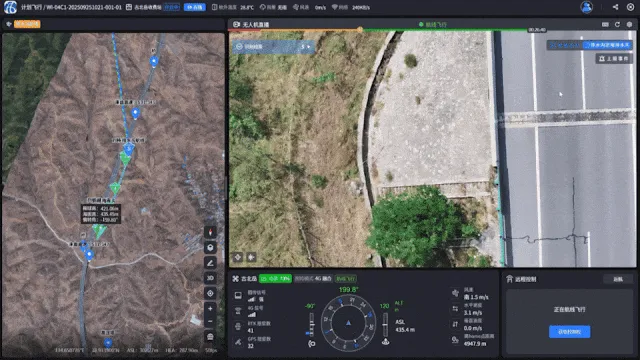Screen dimensions: 640x360
Task: Click the green battery status badge
Action: tap(275, 279)
